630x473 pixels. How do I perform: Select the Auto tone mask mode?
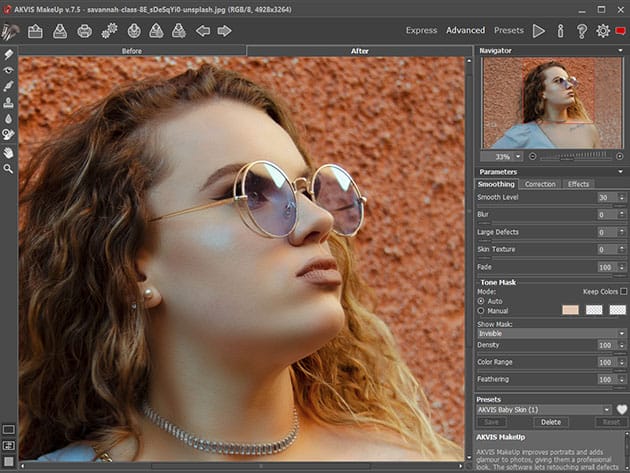pos(481,300)
